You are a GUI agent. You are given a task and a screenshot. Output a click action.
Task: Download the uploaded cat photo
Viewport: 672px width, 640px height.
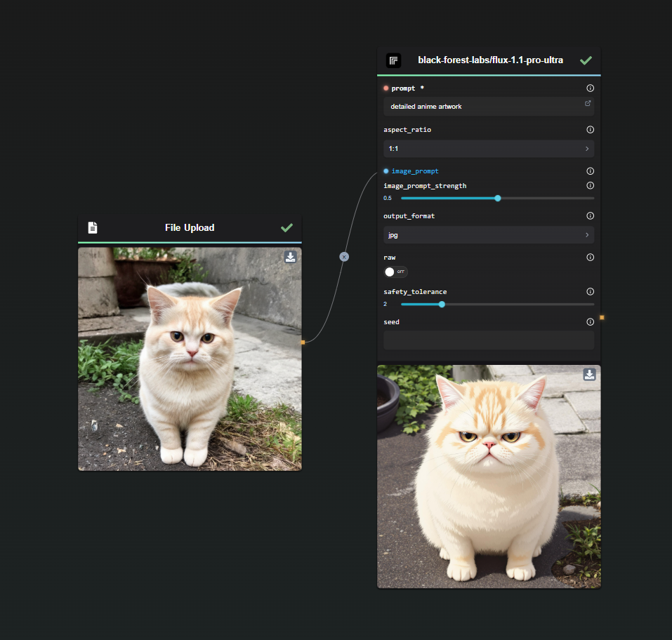click(x=291, y=257)
